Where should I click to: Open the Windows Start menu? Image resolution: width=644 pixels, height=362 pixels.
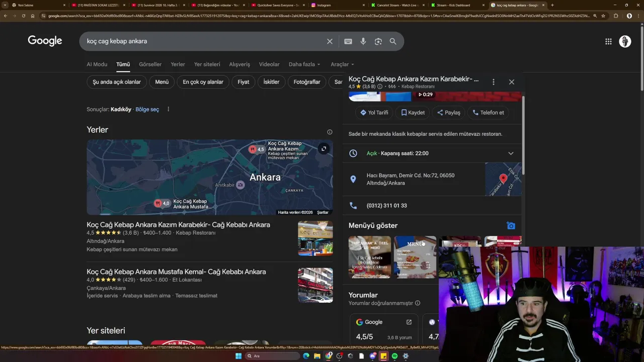pyautogui.click(x=238, y=356)
